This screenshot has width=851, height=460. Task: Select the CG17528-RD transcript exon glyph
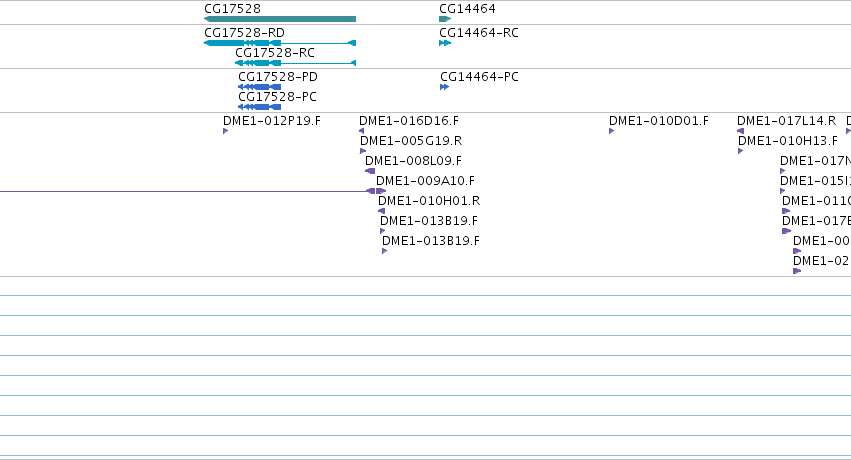point(280,43)
